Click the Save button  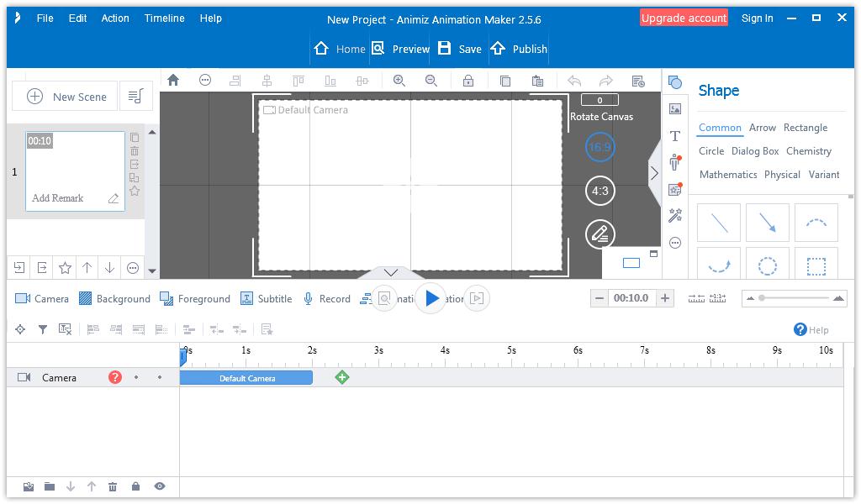click(460, 49)
